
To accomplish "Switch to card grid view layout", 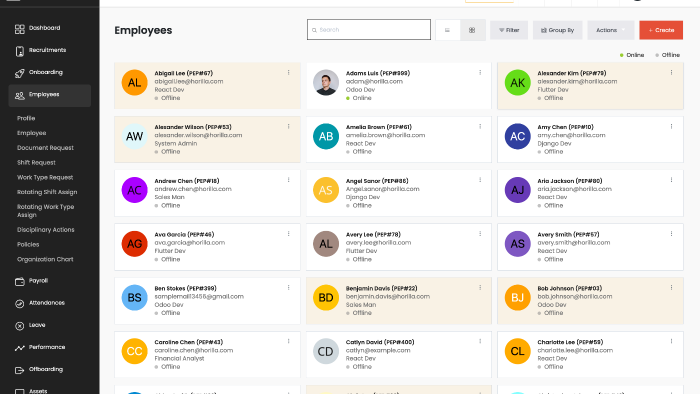I will pyautogui.click(x=472, y=30).
